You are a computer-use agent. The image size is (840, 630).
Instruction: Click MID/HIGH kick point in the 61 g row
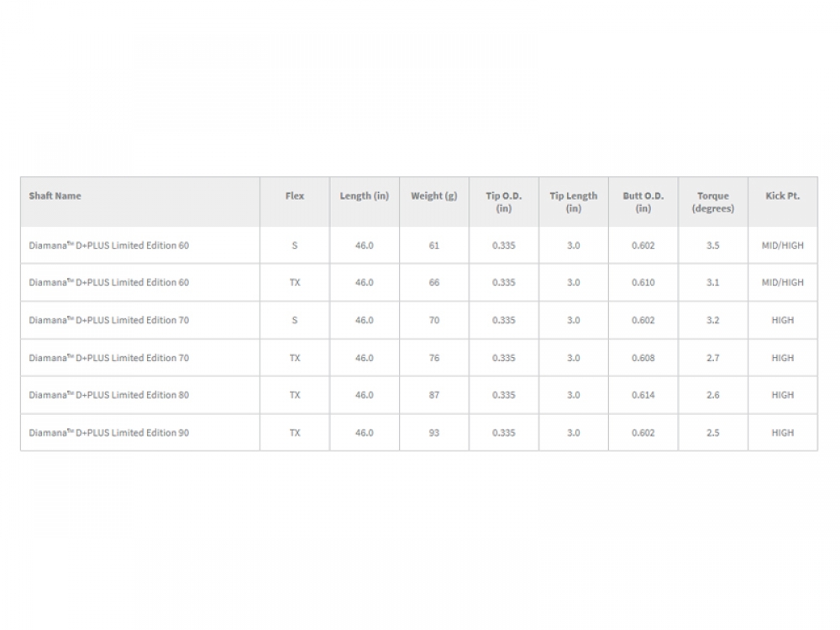(782, 245)
